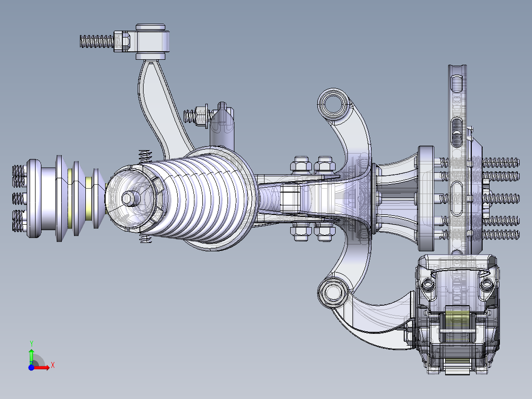Select the tie rod end ball joint housing

pyautogui.click(x=151, y=41)
